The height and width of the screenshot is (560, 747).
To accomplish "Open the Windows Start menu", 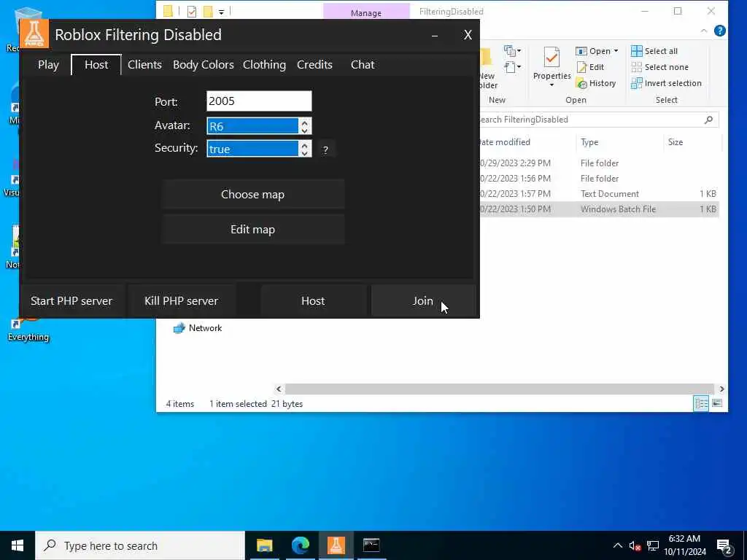I will (x=18, y=545).
